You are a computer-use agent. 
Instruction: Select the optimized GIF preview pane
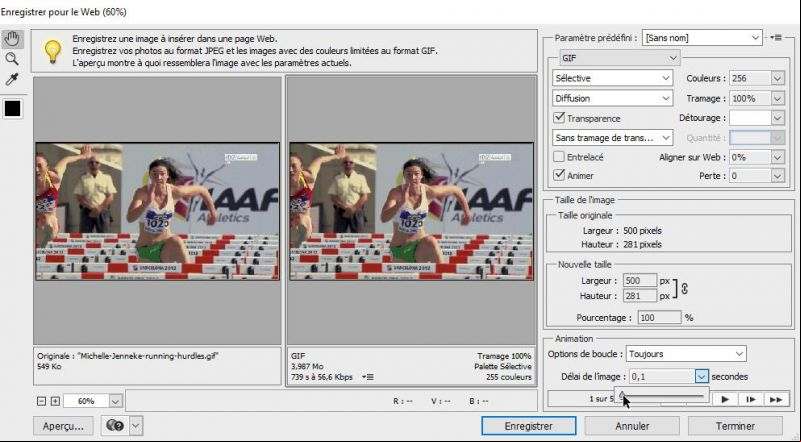tap(411, 211)
